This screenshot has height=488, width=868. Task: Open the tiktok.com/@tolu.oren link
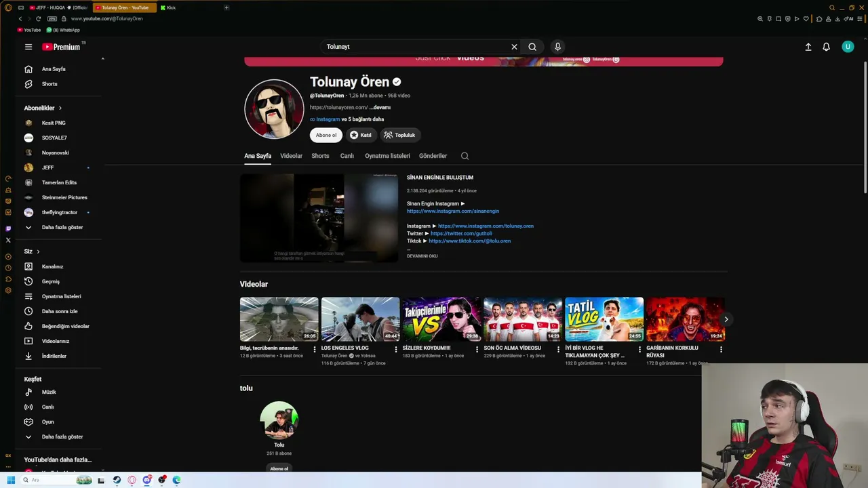(469, 241)
